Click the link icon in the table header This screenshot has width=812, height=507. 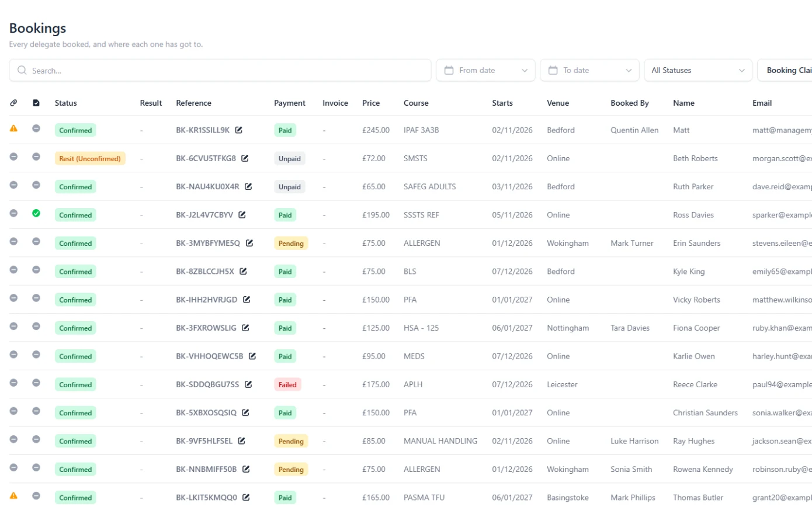coord(13,103)
